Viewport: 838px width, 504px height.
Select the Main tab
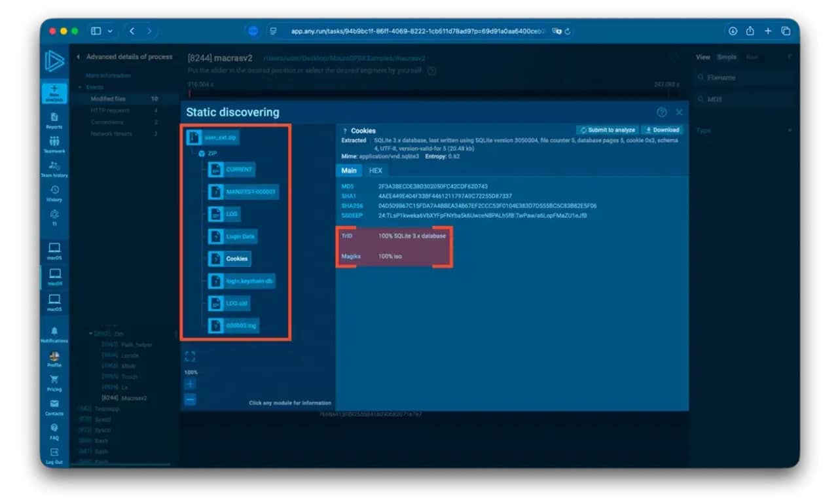pyautogui.click(x=349, y=170)
